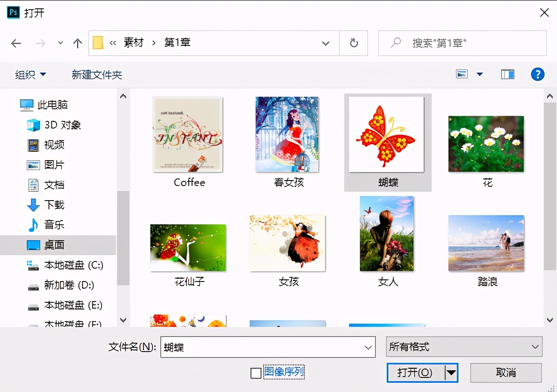Toggle the preview pane icon
This screenshot has width=557, height=392.
(x=507, y=74)
